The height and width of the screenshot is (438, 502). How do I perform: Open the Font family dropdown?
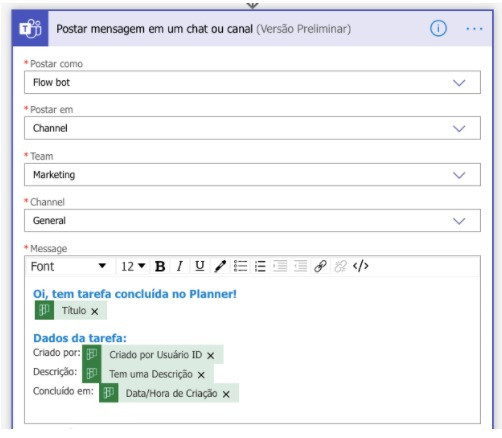69,266
